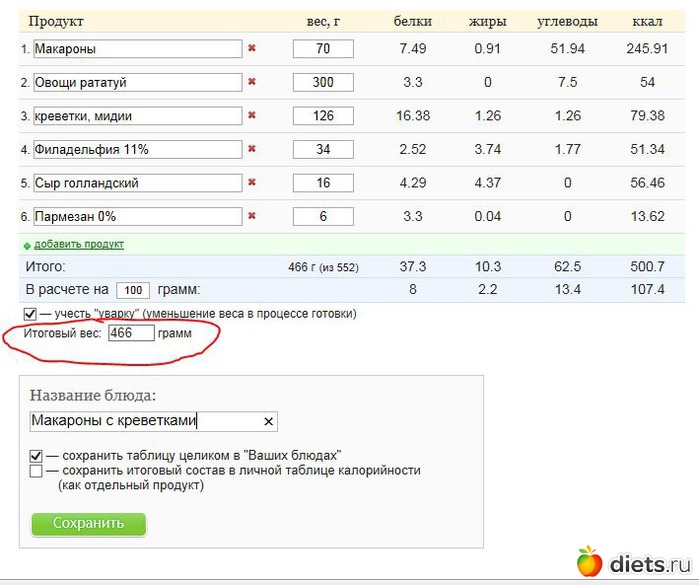This screenshot has height=585, width=699.
Task: Edit the Филадельфия 11% product name field
Action: [137, 149]
